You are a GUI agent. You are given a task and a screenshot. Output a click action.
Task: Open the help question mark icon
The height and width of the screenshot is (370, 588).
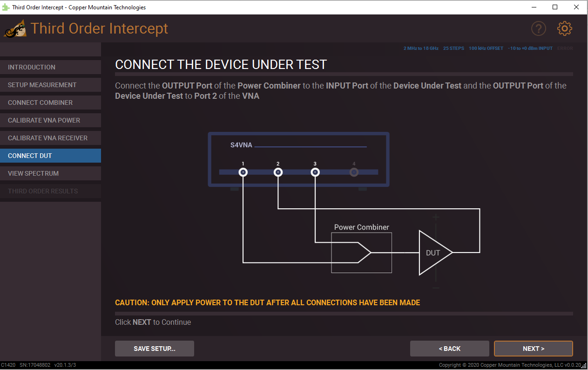coord(539,28)
